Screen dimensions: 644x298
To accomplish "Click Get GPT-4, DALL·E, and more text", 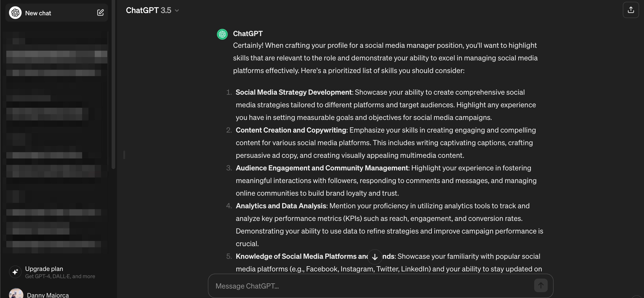I will pos(60,276).
